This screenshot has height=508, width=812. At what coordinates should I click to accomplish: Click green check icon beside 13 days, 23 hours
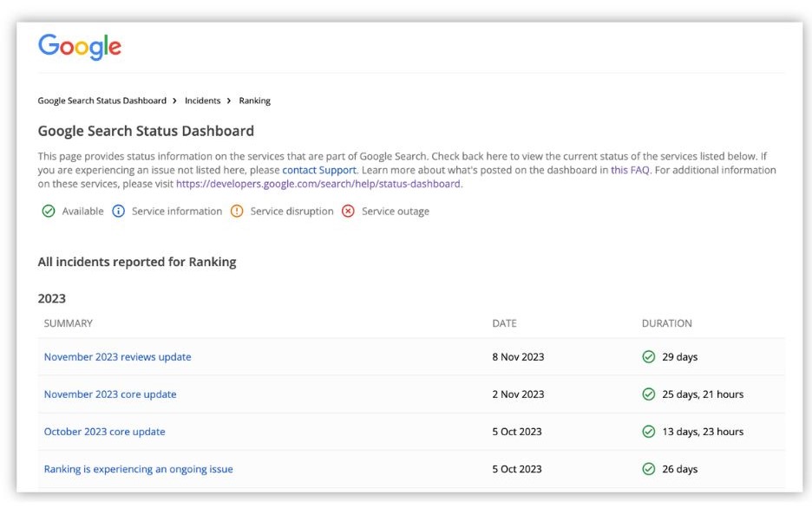coord(648,432)
